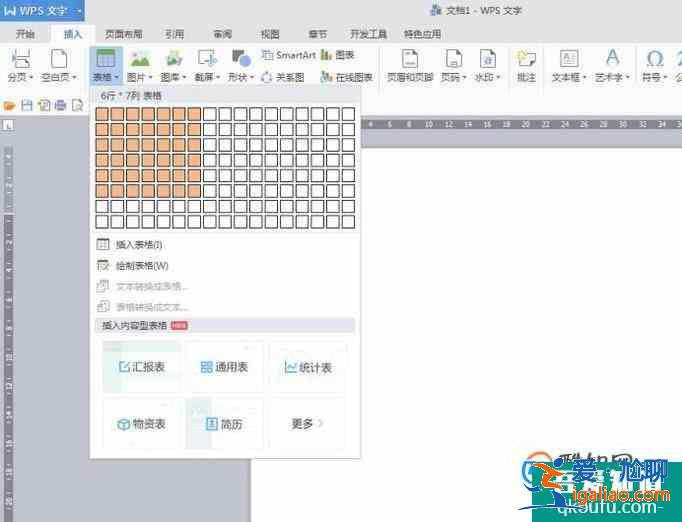The height and width of the screenshot is (522, 682).
Task: Expand the WPS 文字 application menu arrow
Action: point(80,11)
